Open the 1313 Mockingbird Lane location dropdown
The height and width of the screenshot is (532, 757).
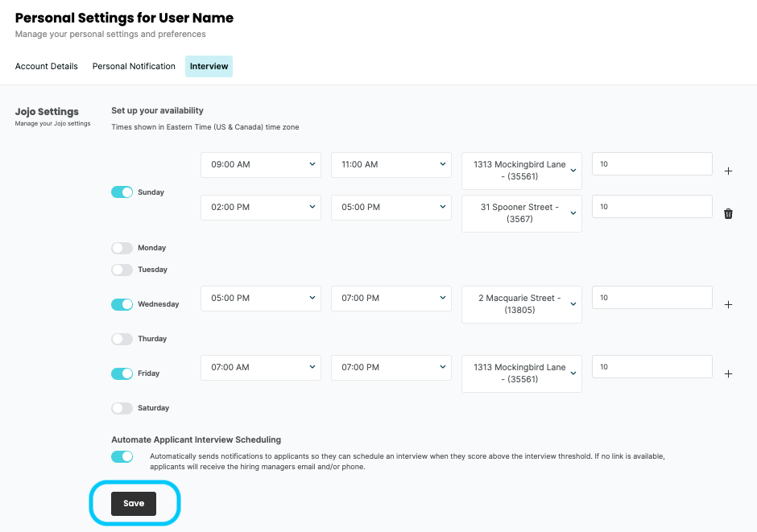(x=521, y=171)
